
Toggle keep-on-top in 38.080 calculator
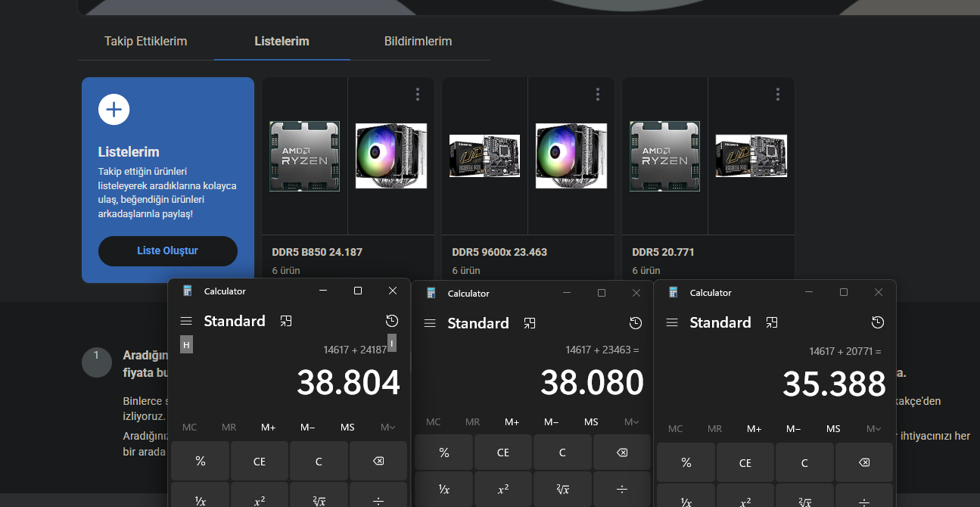click(530, 323)
